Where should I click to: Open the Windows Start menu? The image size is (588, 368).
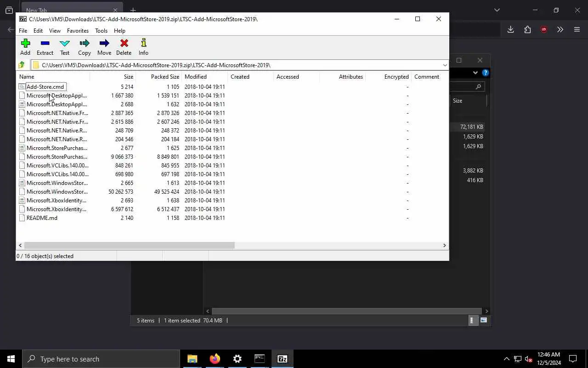[11, 359]
